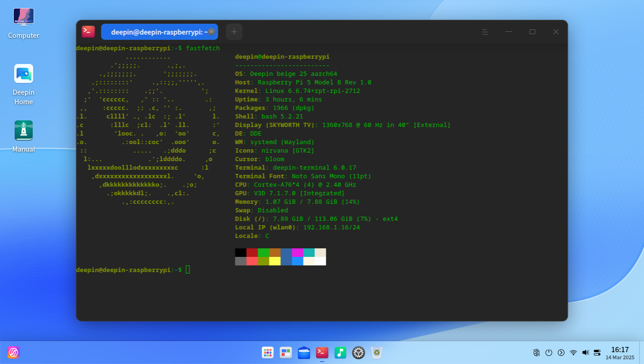The width and height of the screenshot is (644, 364).
Task: Click the "Local IP (wlan0): 192.168.1.16/24" line
Action: (x=297, y=227)
